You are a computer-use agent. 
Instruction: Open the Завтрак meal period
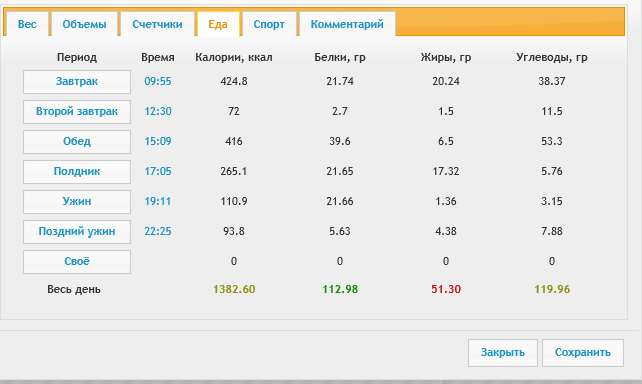[77, 81]
